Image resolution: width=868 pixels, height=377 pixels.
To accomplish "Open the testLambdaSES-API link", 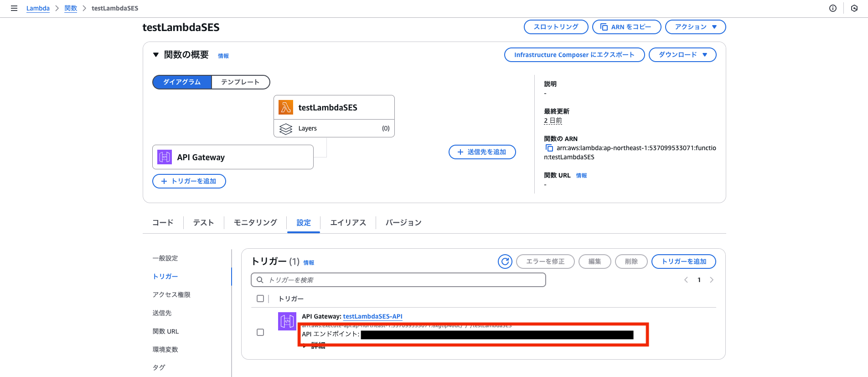I will 372,316.
